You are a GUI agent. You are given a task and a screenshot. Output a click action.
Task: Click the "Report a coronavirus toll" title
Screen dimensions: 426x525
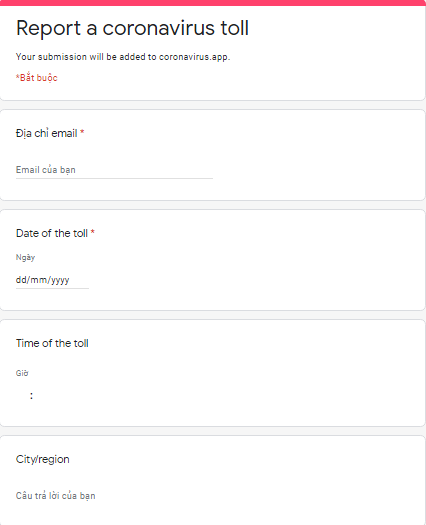pos(132,28)
